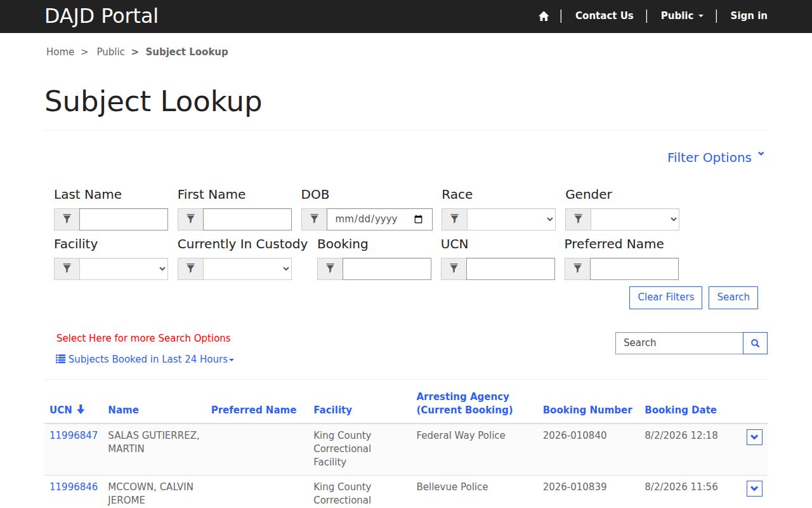Image resolution: width=812 pixels, height=508 pixels.
Task: Click the Last Name filter funnel icon
Action: 67,219
